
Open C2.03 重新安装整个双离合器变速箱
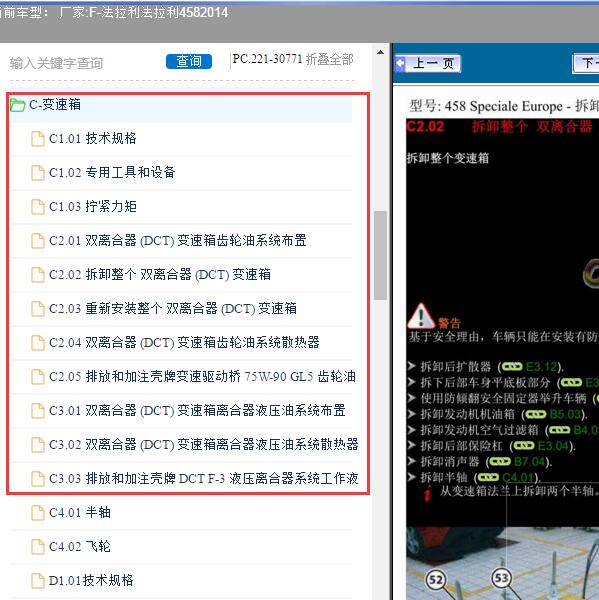pos(173,308)
